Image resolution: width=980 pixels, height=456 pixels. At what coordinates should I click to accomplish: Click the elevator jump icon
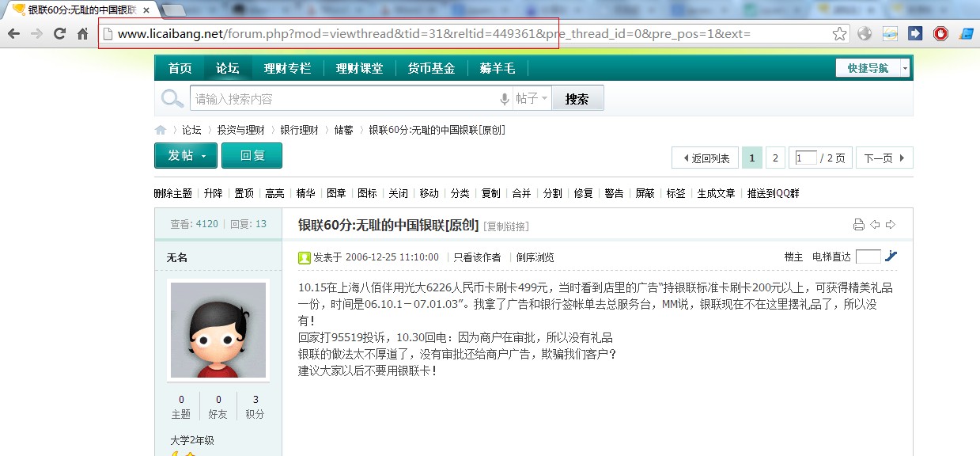891,256
